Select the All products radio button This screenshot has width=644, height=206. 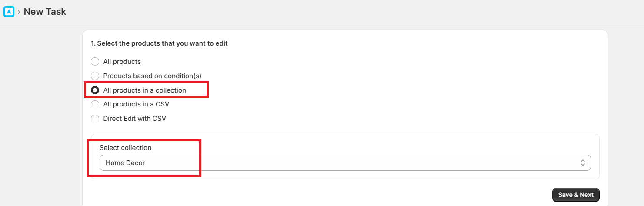95,62
